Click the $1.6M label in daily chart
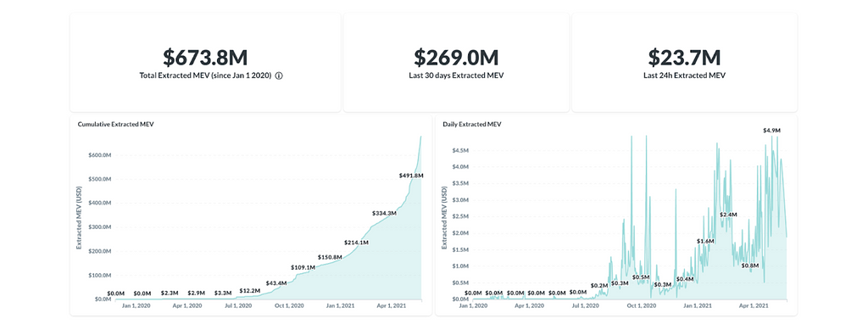868x330 pixels. (x=705, y=242)
